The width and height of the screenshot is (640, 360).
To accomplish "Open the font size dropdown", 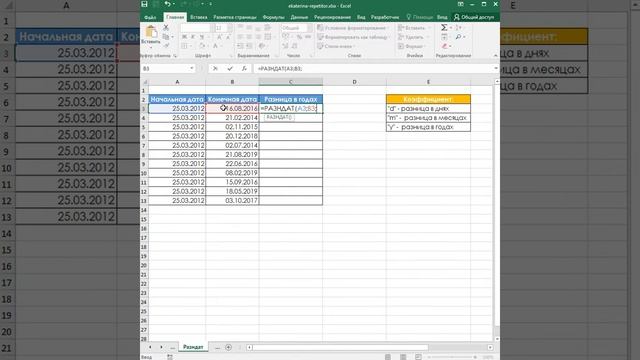I will tap(230, 28).
